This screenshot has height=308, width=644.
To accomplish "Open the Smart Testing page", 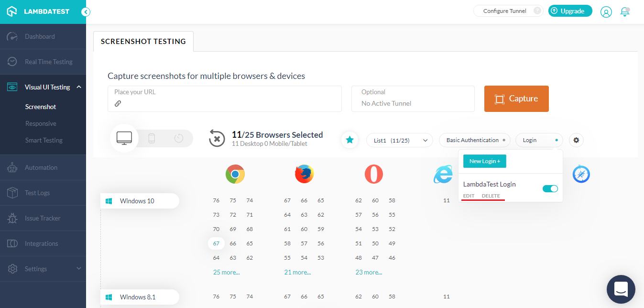I will (44, 140).
